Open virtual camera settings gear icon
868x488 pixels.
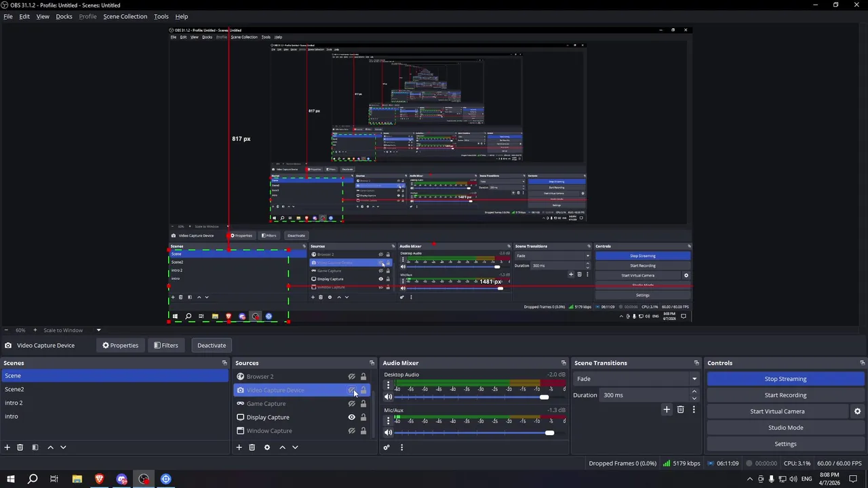pos(857,411)
